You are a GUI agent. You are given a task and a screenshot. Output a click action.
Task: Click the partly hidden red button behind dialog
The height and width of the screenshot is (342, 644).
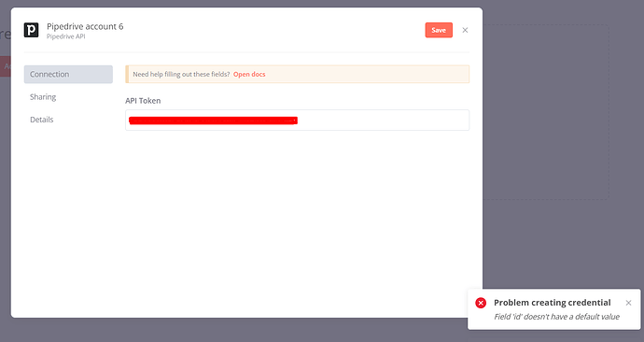tap(6, 66)
